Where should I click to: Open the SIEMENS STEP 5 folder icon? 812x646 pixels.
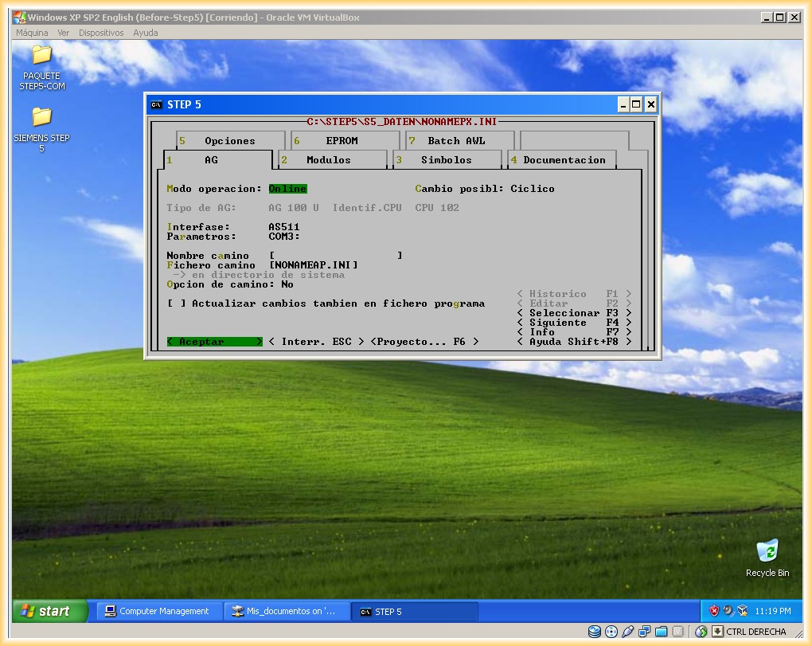point(41,118)
